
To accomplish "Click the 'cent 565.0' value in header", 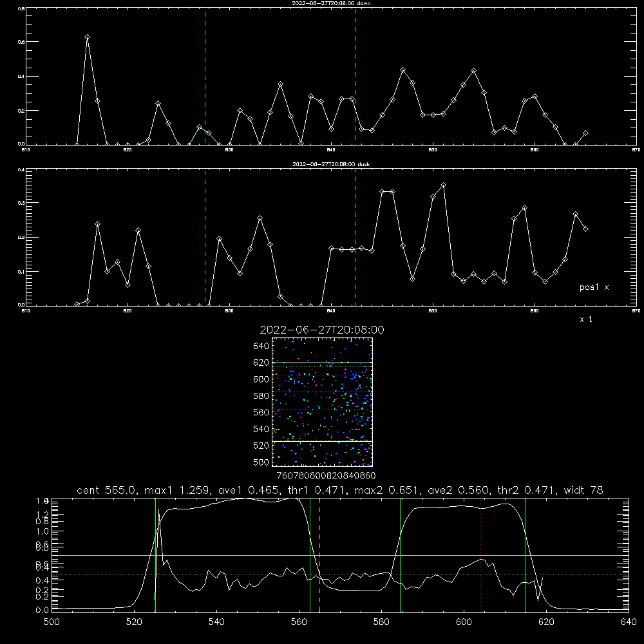I will 106,490.
